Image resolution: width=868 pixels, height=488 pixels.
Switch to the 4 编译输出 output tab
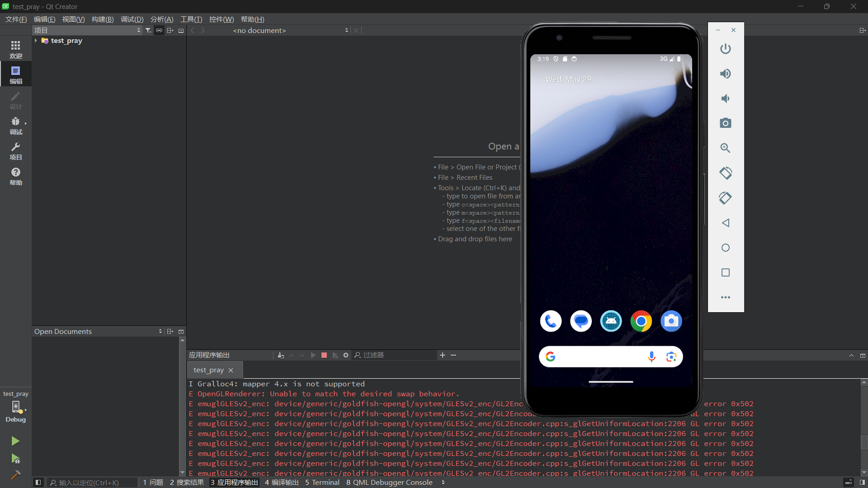click(281, 482)
